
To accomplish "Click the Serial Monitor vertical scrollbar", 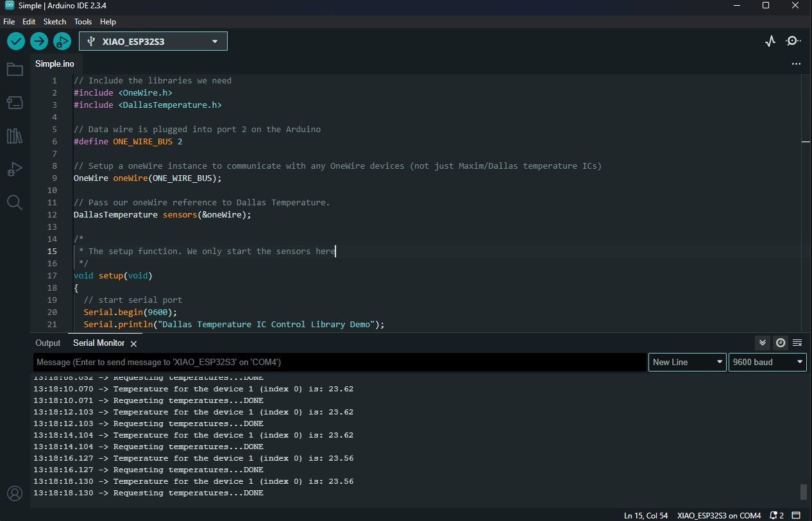I will [x=803, y=492].
